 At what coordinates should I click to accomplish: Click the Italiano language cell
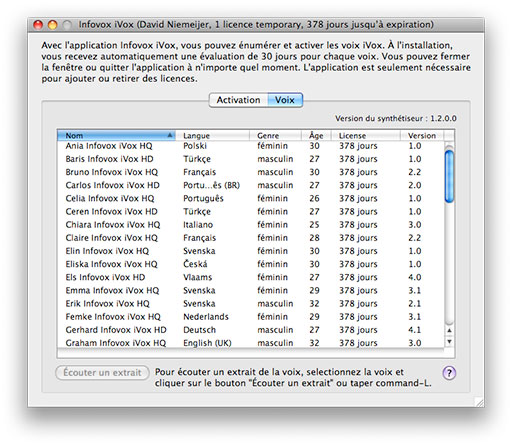(198, 225)
